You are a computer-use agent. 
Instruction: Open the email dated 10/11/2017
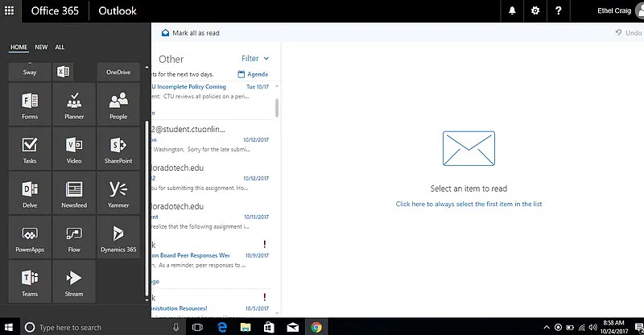pos(212,217)
